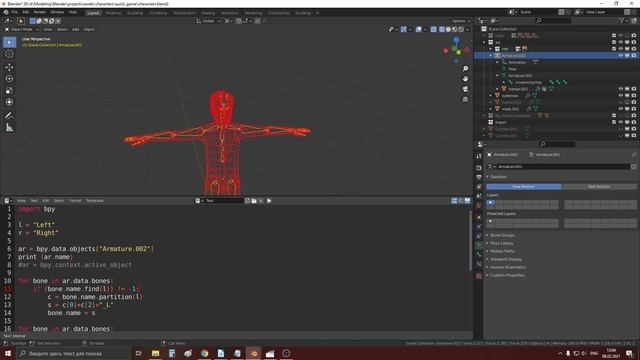The height and width of the screenshot is (360, 640).
Task: Open the Tool properties tab icon
Action: tap(479, 156)
